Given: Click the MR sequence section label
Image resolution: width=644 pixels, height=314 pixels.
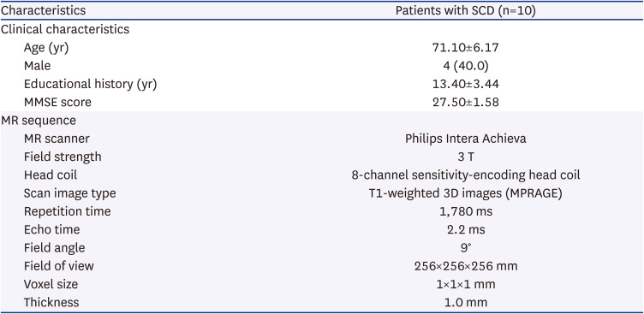Looking at the screenshot, I should [39, 121].
